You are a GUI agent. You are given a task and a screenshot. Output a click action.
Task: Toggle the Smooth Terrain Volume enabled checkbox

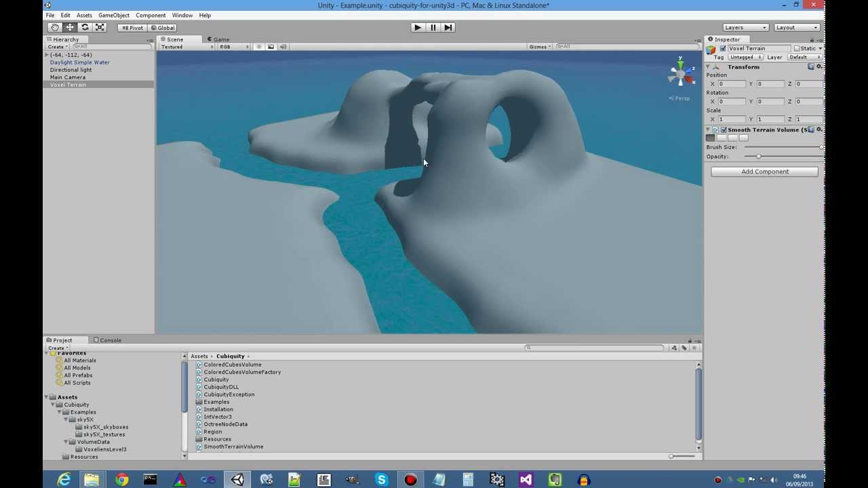click(724, 129)
